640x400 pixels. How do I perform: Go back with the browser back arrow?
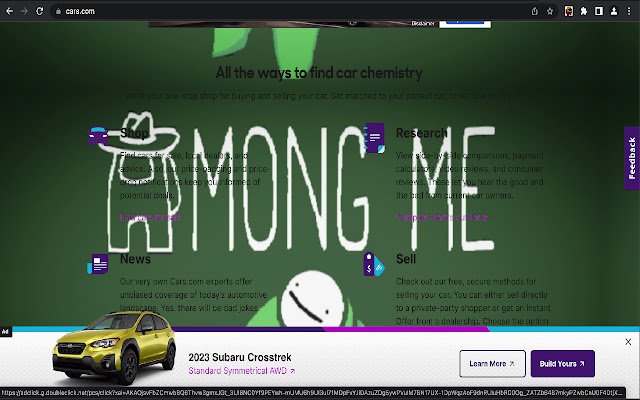9,11
